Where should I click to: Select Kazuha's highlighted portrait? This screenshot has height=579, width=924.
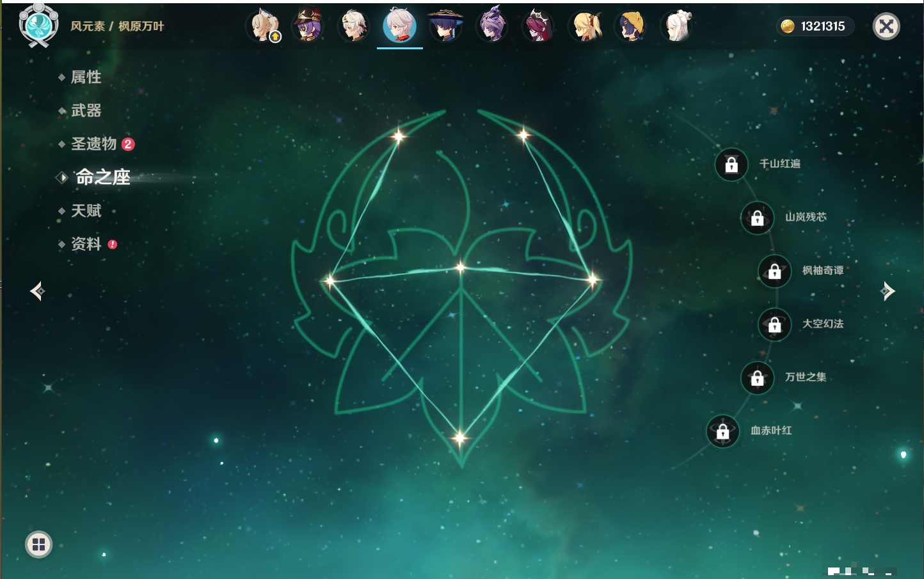coord(400,26)
